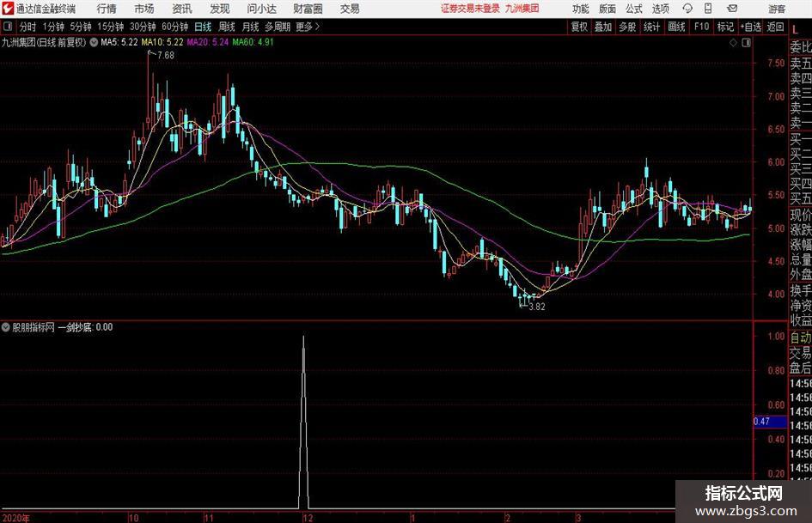Click the 叠加 overlay toolbar button

point(603,27)
